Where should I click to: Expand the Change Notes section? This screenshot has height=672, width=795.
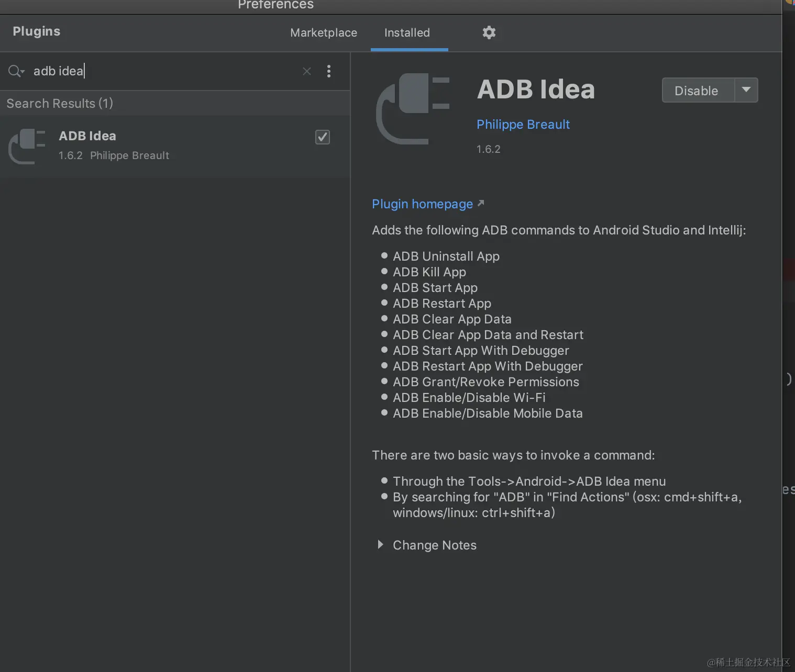click(381, 545)
